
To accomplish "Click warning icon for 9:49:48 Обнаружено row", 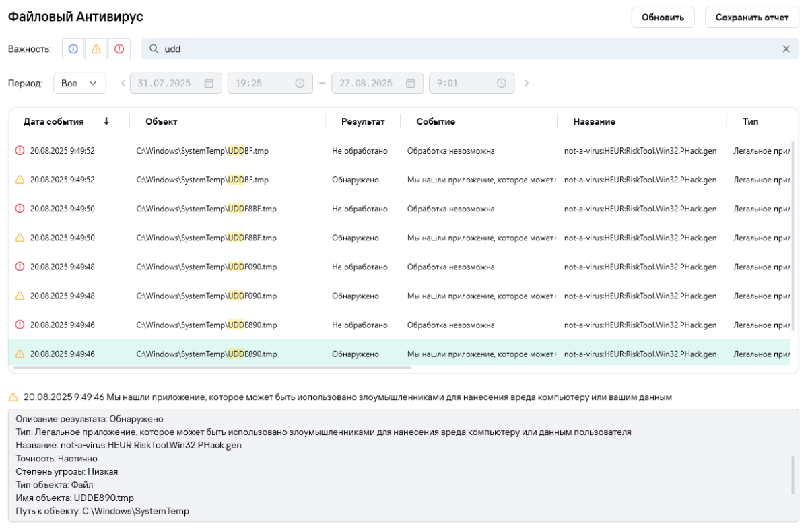I will [x=20, y=296].
